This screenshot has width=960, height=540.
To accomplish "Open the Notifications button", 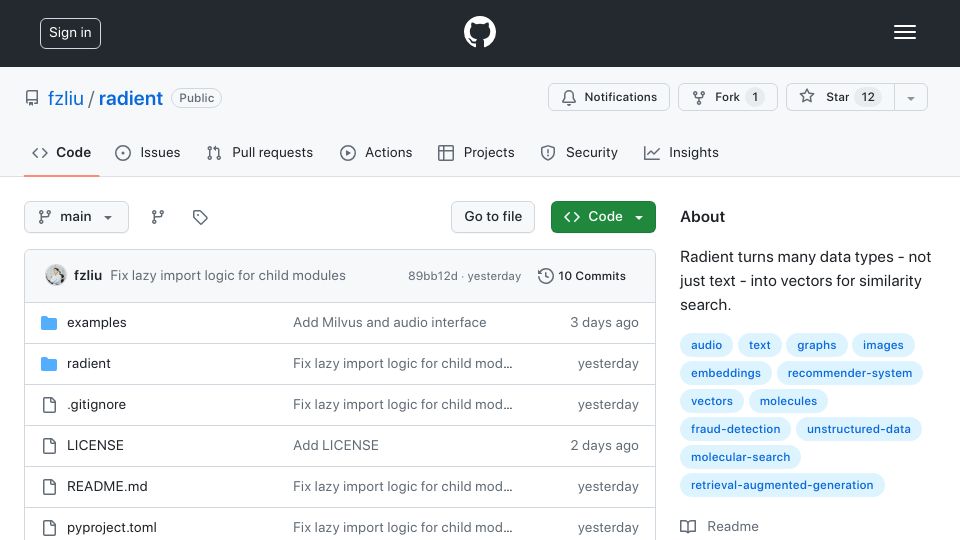I will (x=609, y=97).
